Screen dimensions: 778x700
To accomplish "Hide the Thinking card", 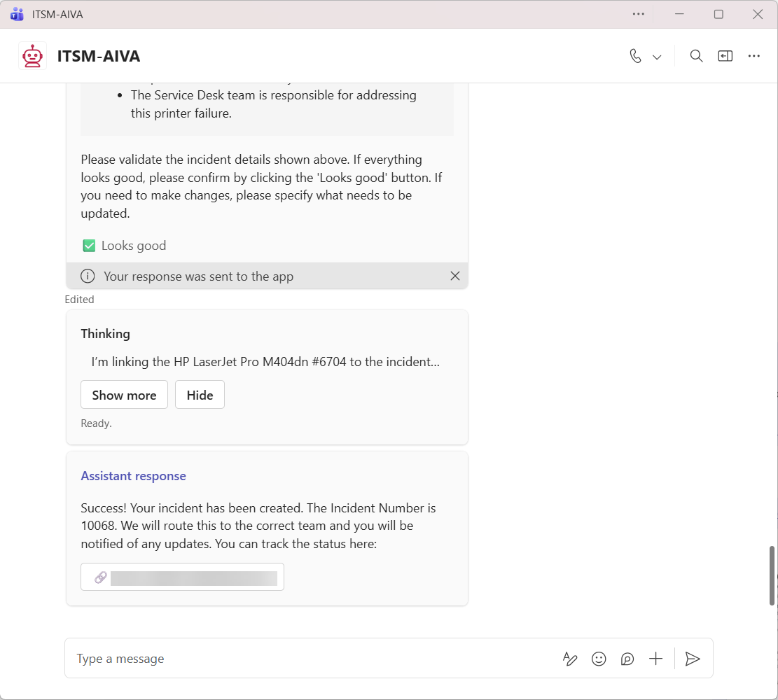I will (200, 395).
